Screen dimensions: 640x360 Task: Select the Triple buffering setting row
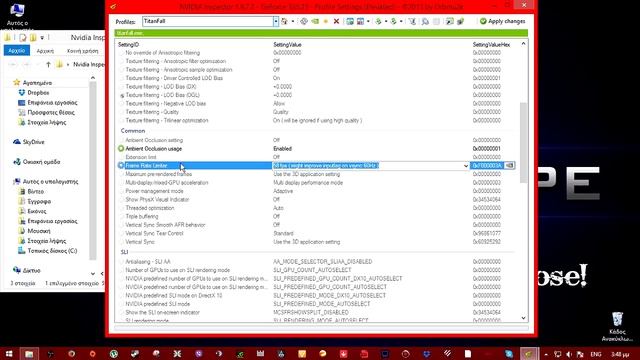[x=316, y=216]
